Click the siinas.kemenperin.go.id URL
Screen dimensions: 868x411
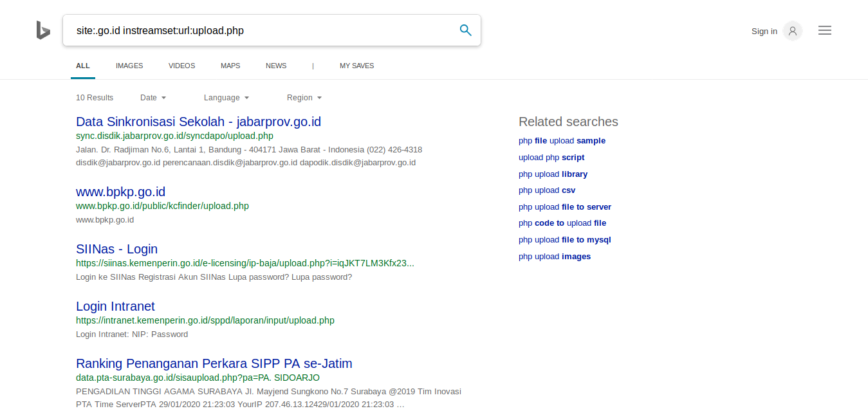tap(245, 263)
